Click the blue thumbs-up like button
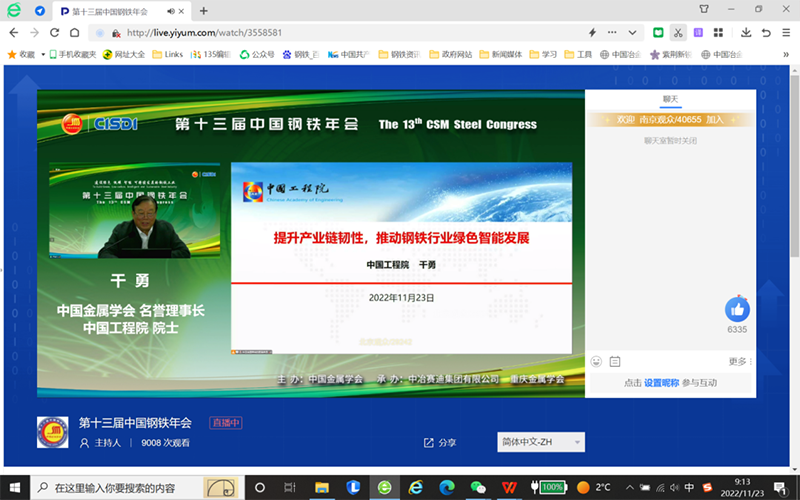Image resolution: width=800 pixels, height=500 pixels. (737, 309)
